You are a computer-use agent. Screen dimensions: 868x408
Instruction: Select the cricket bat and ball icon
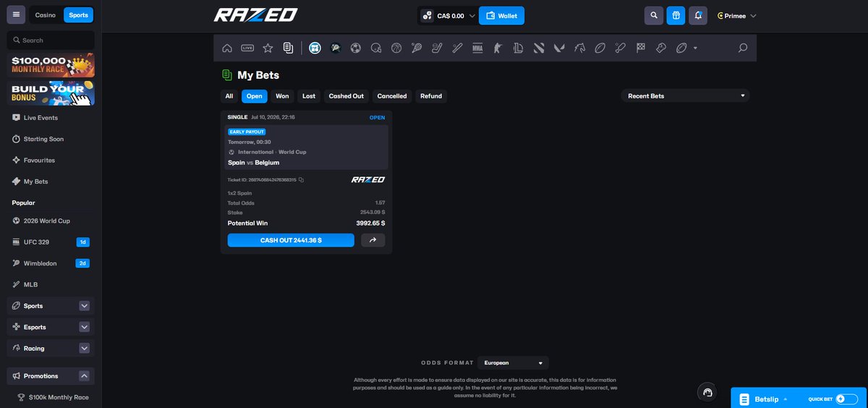(620, 48)
